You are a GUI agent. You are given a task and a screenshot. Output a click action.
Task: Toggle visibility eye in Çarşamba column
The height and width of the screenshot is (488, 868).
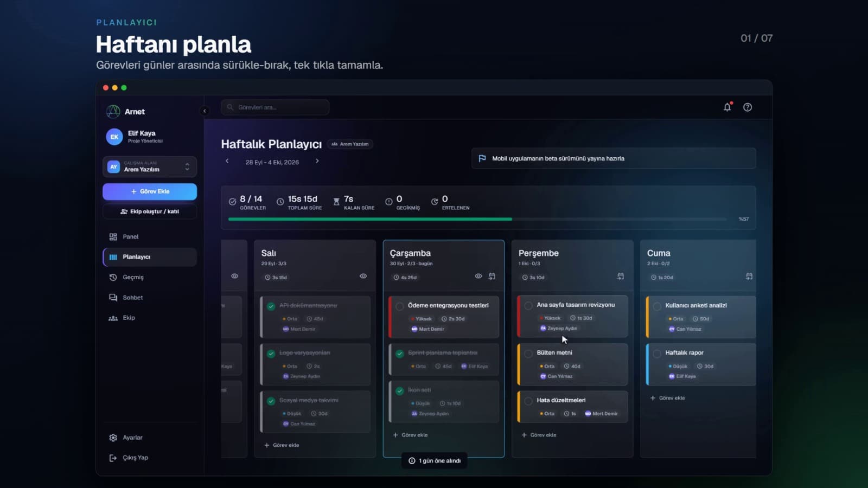coord(478,277)
